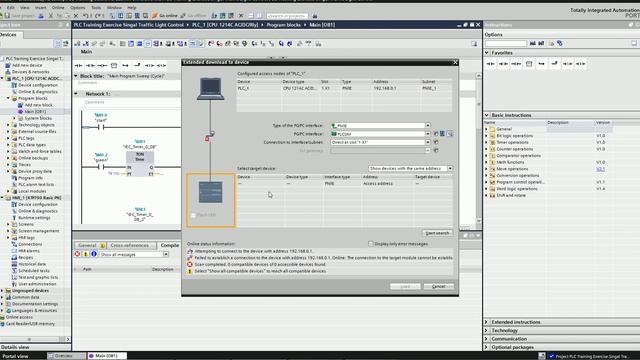Insert an open branch from Favorites panel
640x360 pixels.
pyautogui.click(x=541, y=64)
